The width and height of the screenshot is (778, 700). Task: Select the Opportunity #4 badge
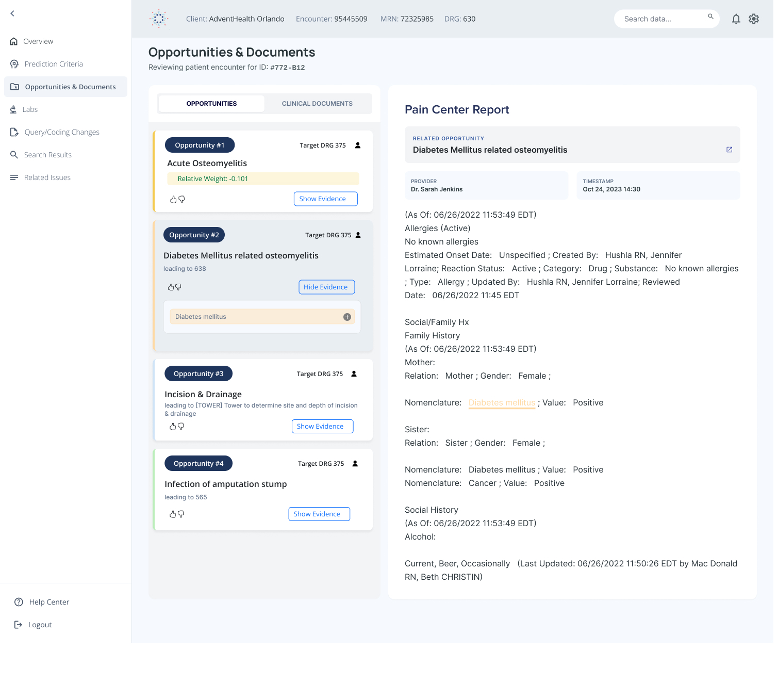(198, 463)
